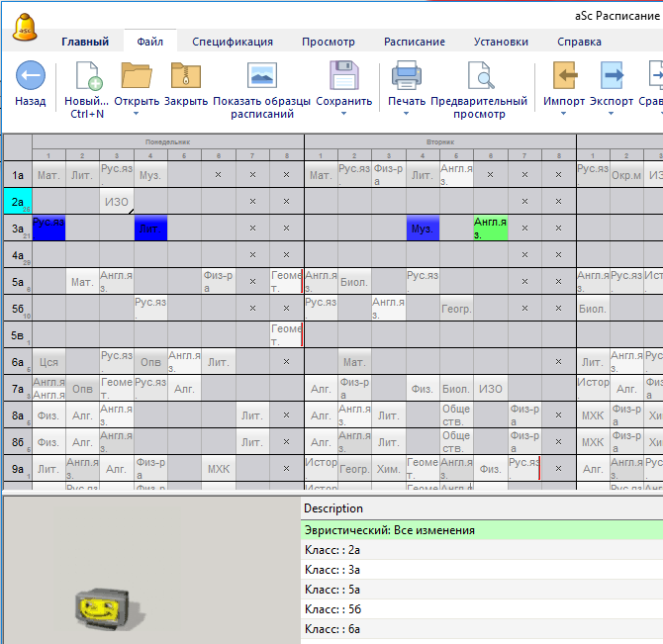Open a file with the Открыть folder icon

[x=137, y=76]
